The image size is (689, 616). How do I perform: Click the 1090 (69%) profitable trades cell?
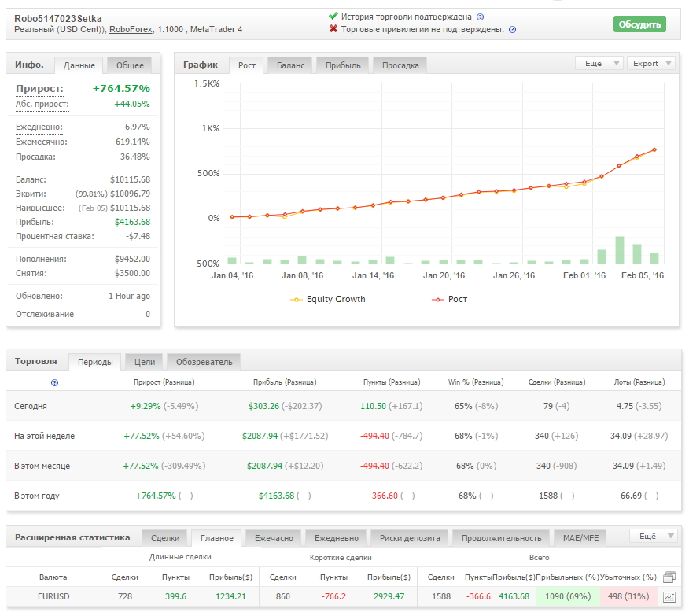point(568,596)
